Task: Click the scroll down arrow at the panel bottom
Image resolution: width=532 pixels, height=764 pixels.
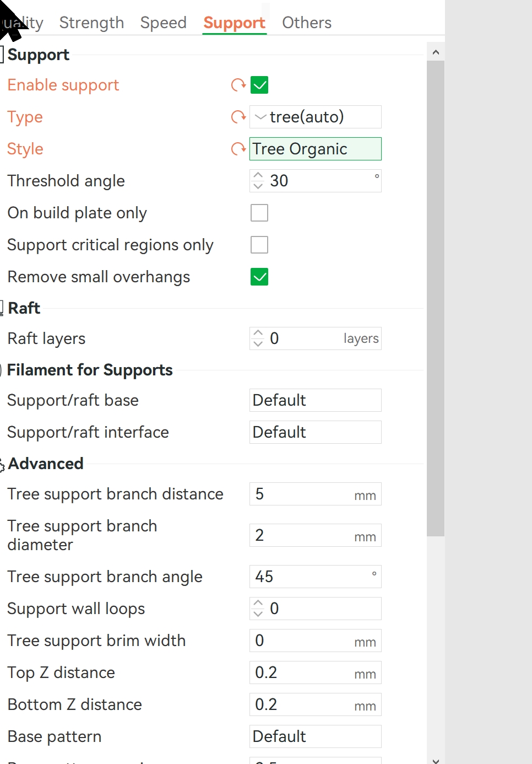Action: point(436,760)
